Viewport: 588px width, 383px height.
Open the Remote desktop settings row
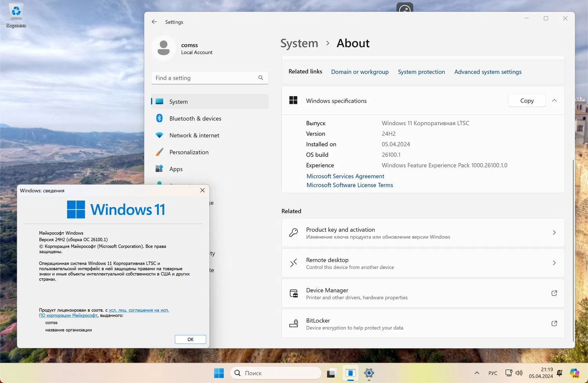click(x=423, y=263)
